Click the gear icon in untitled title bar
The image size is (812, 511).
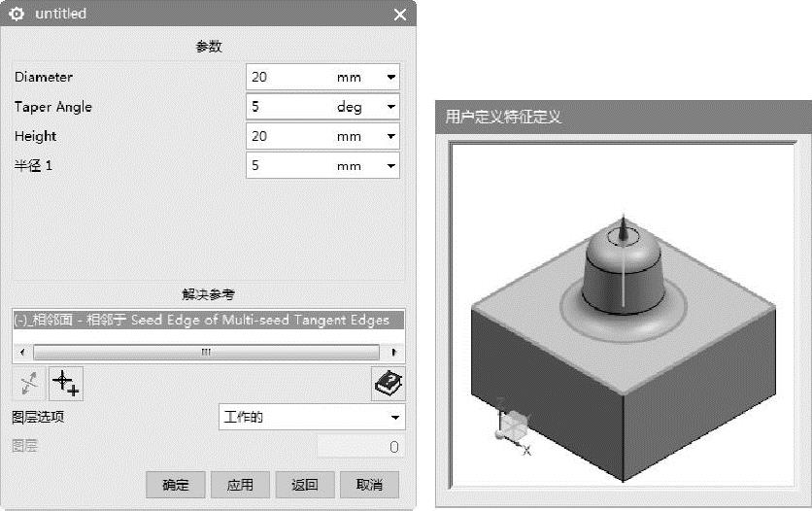pos(17,14)
